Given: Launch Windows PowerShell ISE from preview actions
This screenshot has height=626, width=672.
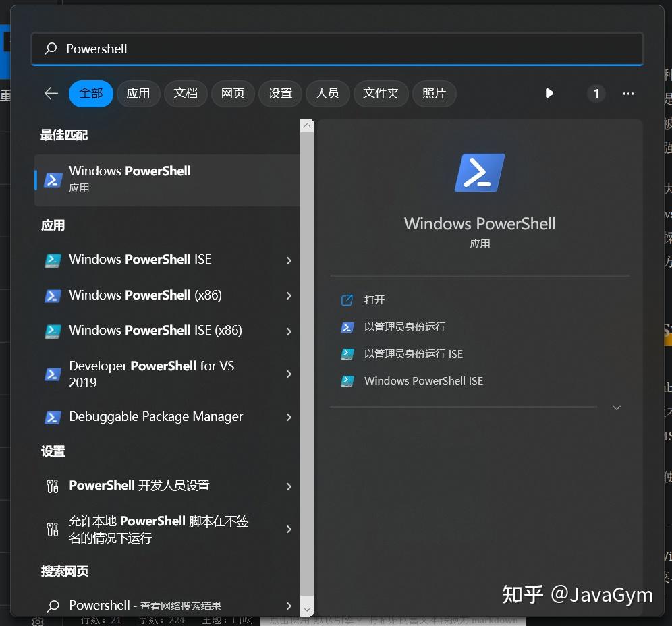Looking at the screenshot, I should click(x=424, y=381).
